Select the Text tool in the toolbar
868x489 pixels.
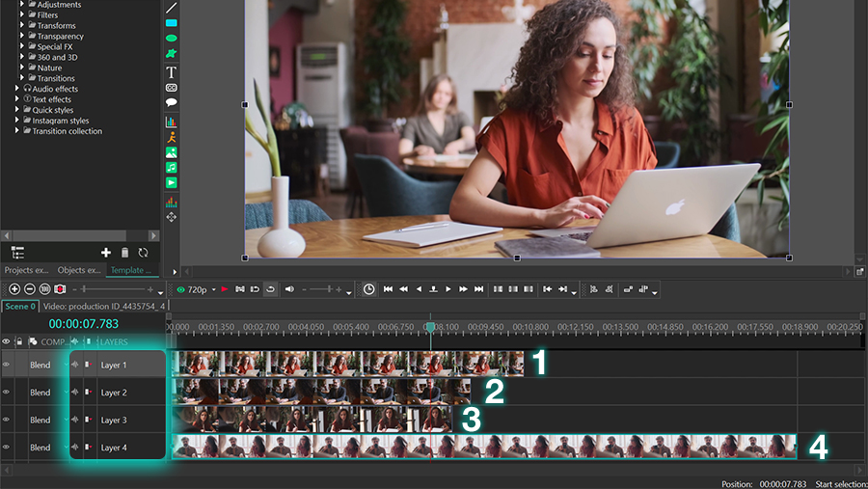172,72
